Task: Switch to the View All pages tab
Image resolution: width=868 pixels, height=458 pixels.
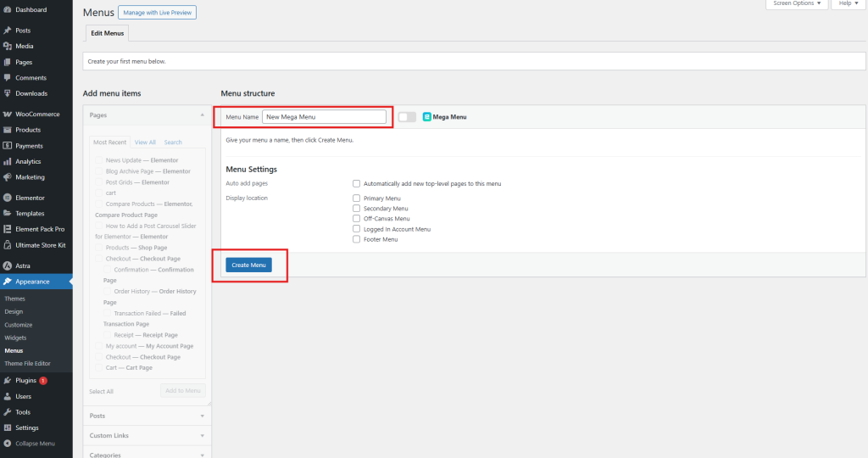Action: (x=145, y=142)
